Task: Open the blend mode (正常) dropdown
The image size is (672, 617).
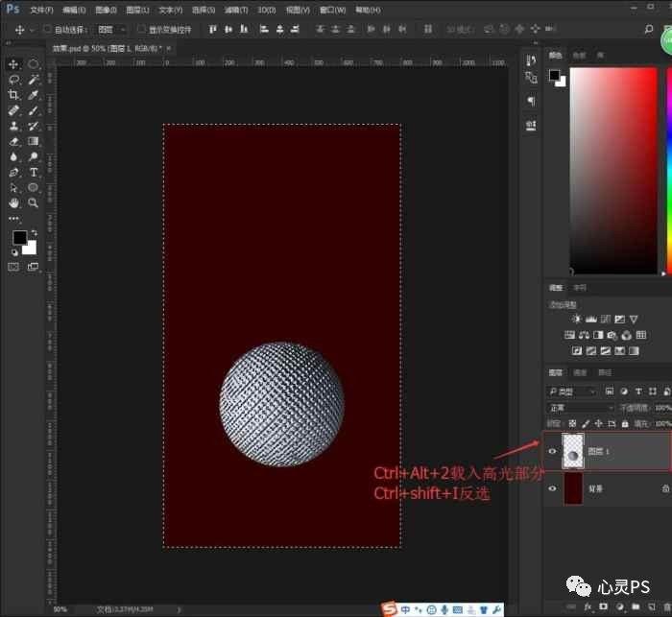Action: (x=581, y=408)
